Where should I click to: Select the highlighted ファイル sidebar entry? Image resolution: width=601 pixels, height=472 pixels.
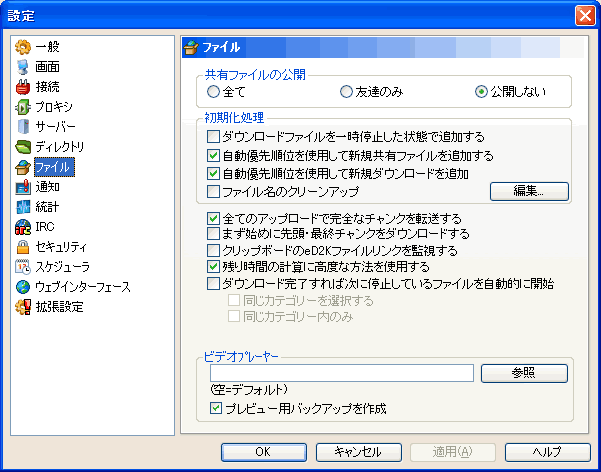click(54, 167)
